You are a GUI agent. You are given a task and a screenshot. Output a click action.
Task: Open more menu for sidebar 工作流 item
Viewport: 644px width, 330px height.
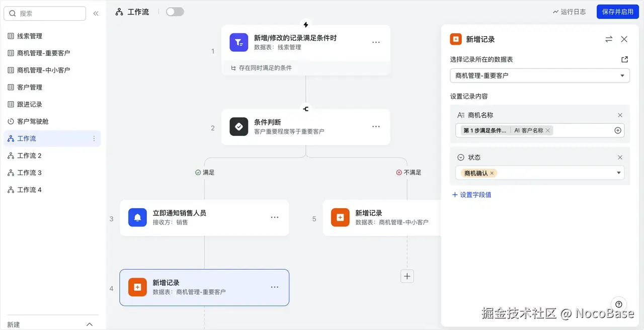tap(94, 138)
